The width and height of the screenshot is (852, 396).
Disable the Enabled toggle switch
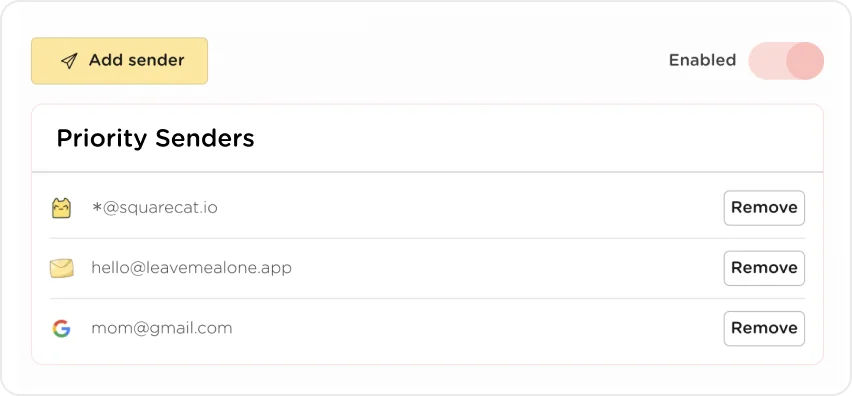click(x=786, y=61)
